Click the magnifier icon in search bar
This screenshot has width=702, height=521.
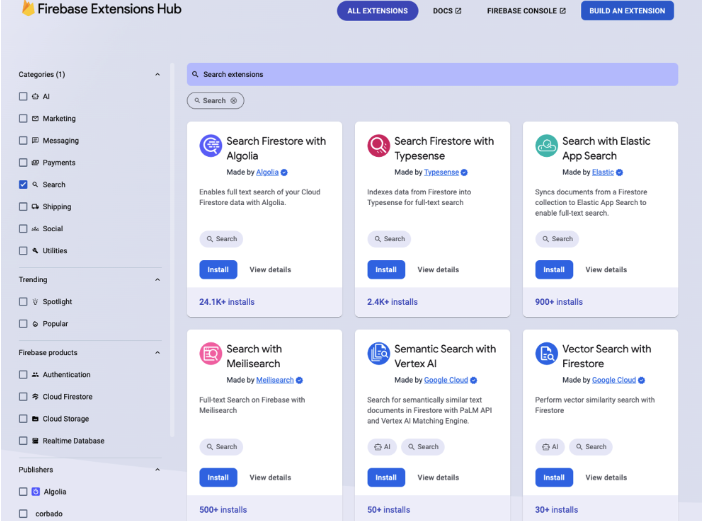click(195, 74)
